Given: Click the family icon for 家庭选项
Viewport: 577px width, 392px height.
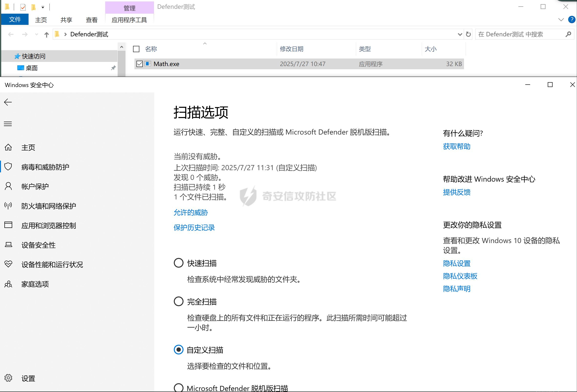Looking at the screenshot, I should point(8,284).
